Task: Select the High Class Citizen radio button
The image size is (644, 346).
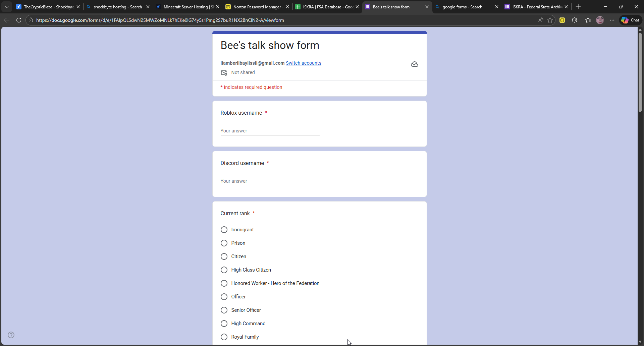Action: coord(224,270)
